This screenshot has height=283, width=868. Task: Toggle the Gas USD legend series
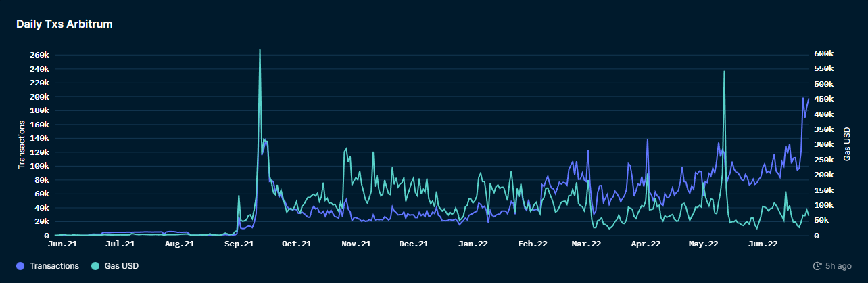click(114, 266)
